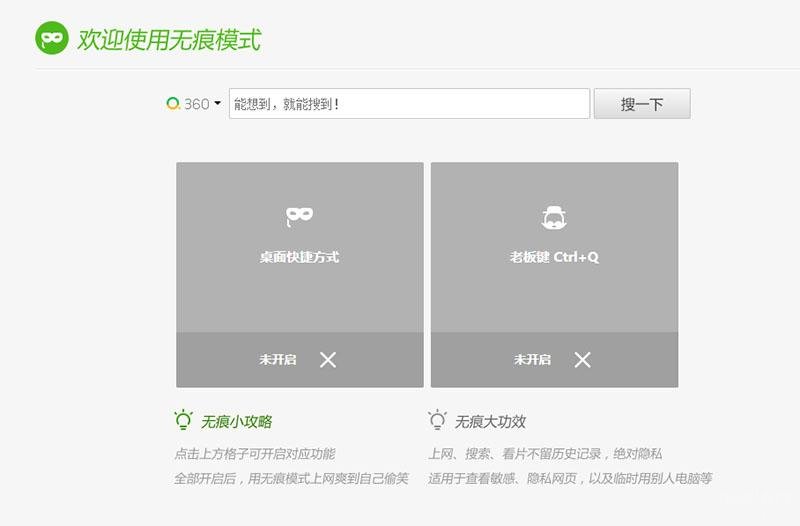
Task: Open the search engine dropdown arrow
Action: click(x=218, y=103)
